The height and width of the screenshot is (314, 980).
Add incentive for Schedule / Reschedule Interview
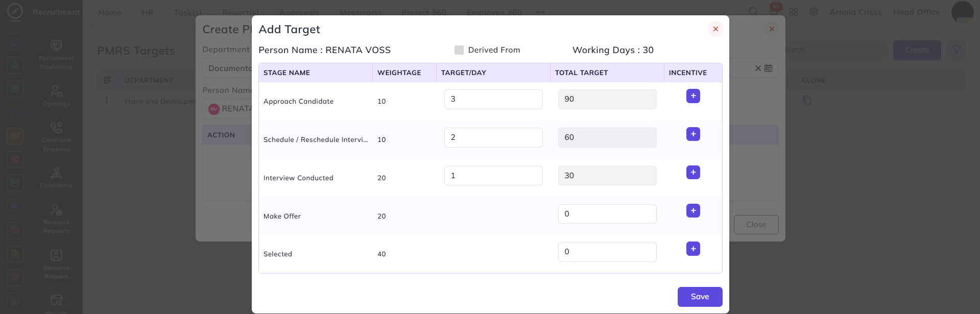[693, 134]
